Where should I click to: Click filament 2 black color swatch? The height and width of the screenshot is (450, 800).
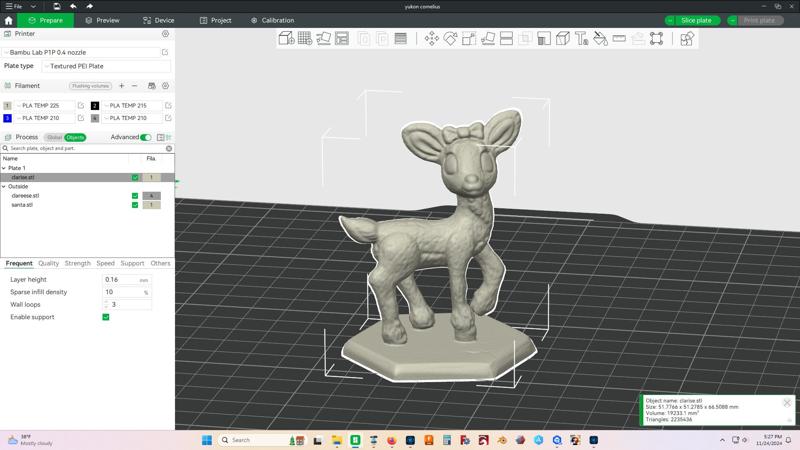pos(95,106)
